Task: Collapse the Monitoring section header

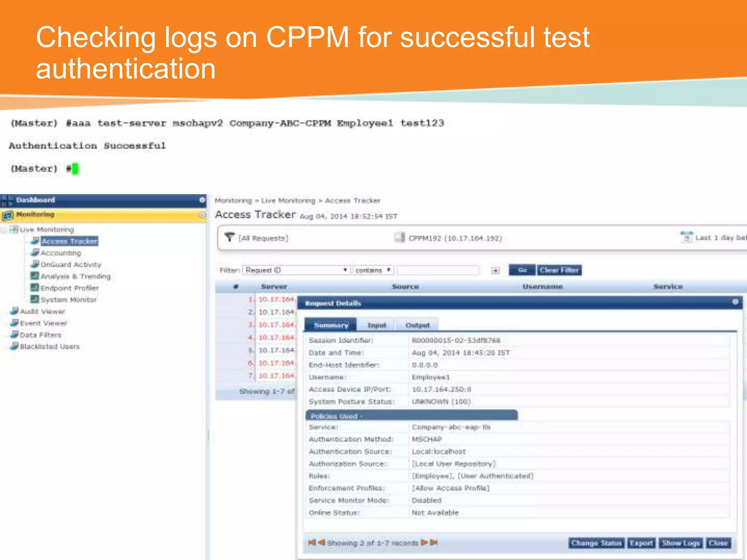Action: pyautogui.click(x=202, y=215)
